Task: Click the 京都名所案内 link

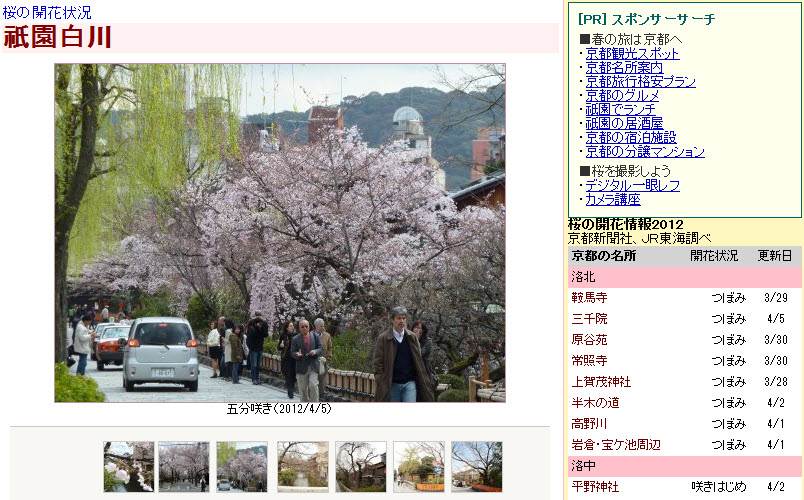Action: pyautogui.click(x=624, y=68)
